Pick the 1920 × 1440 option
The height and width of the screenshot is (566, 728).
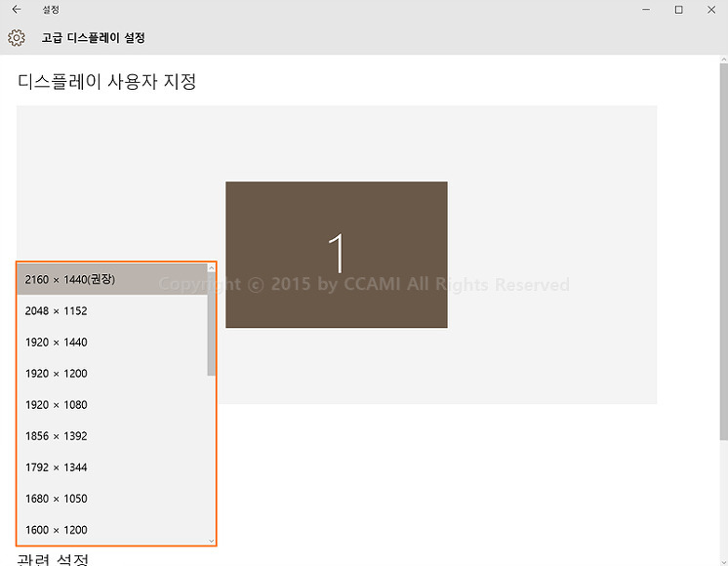pos(112,343)
